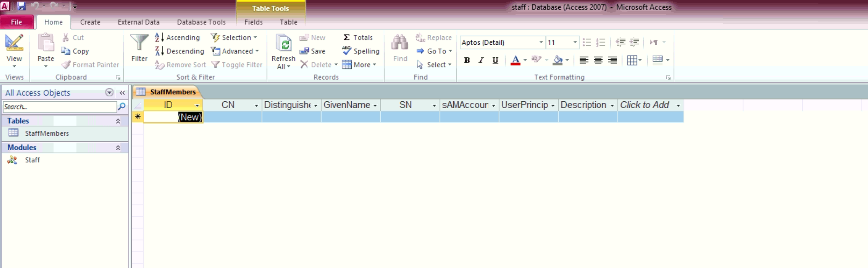Viewport: 868px width, 268px height.
Task: Click the navigation pane Search box
Action: click(x=59, y=107)
